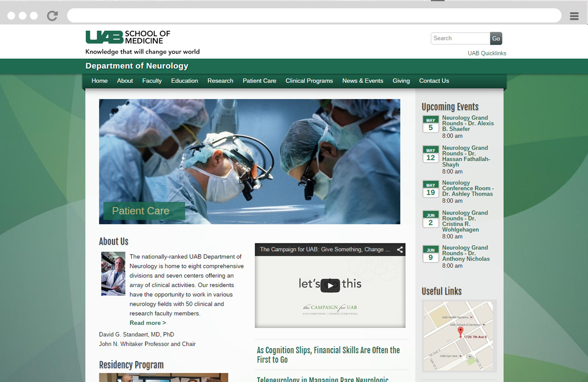Click the video share icon
Viewport: 588px width, 382px height.
pyautogui.click(x=400, y=250)
